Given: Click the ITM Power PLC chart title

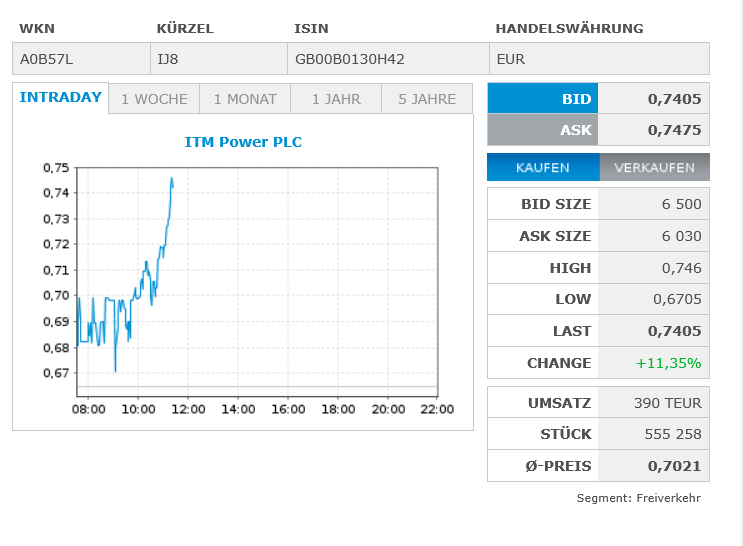Looking at the screenshot, I should pos(243,142).
